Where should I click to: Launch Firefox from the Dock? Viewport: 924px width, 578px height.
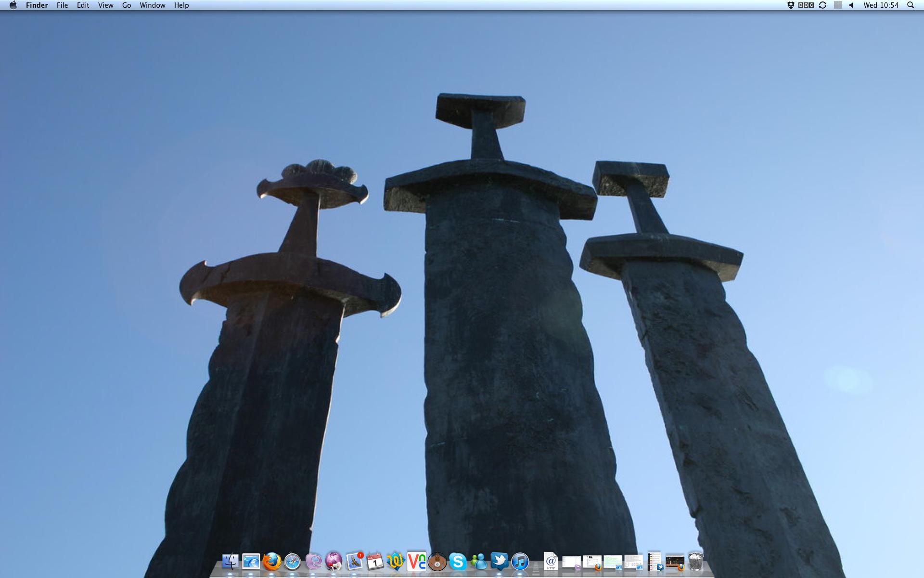[x=271, y=562]
